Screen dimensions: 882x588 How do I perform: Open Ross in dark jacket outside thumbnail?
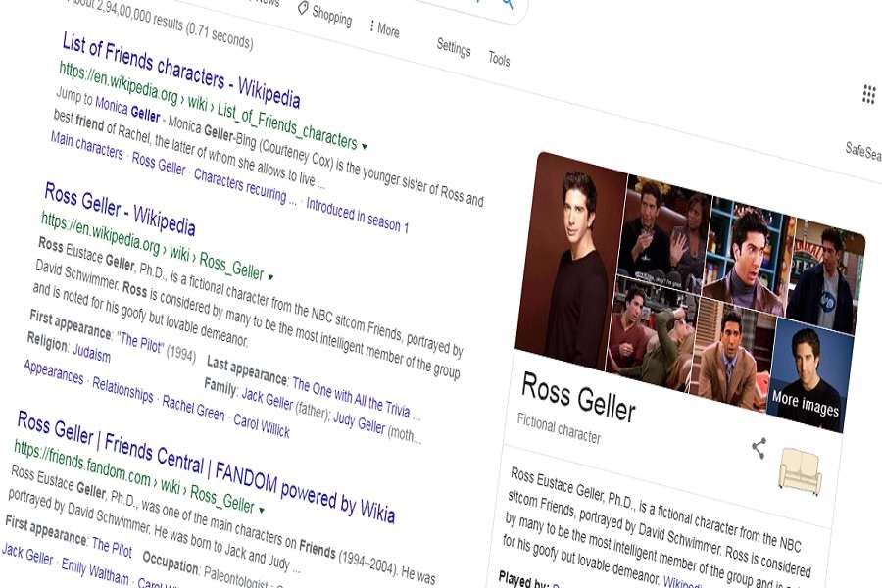[824, 278]
